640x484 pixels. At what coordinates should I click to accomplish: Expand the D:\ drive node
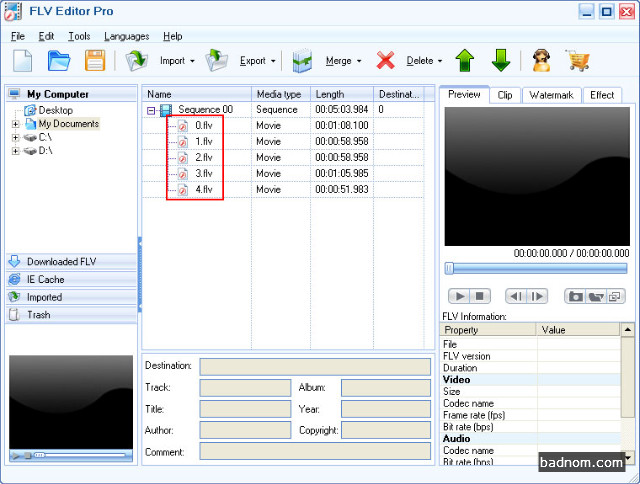[x=16, y=151]
